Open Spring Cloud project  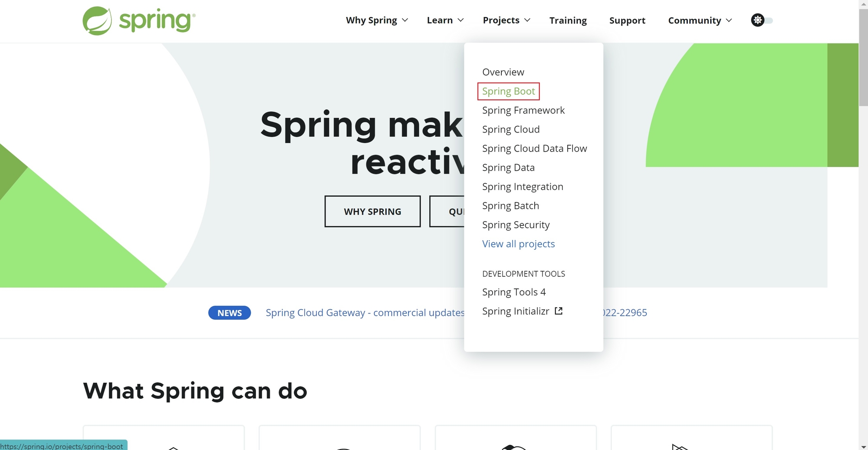click(511, 129)
